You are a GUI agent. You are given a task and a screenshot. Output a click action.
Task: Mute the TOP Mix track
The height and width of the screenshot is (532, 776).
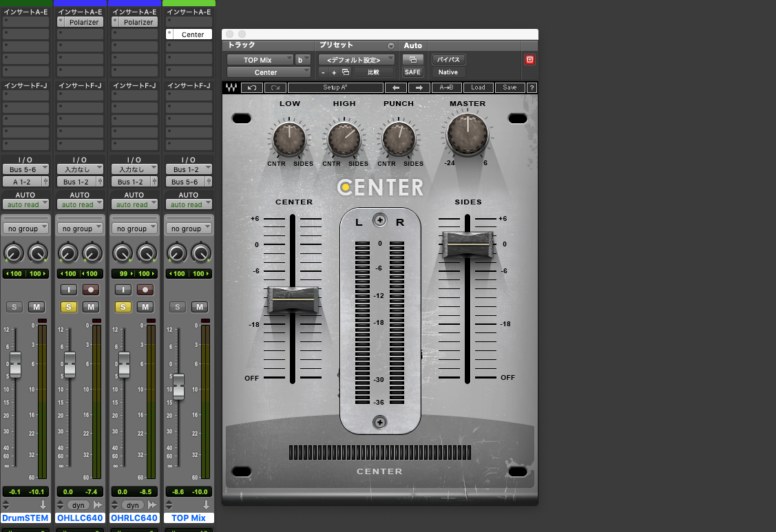[200, 307]
